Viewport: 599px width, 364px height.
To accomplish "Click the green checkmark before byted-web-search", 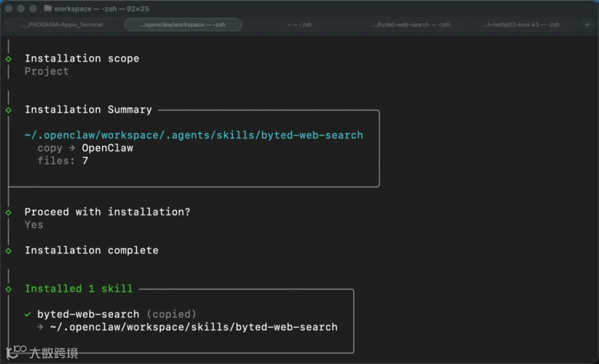I will point(27,314).
